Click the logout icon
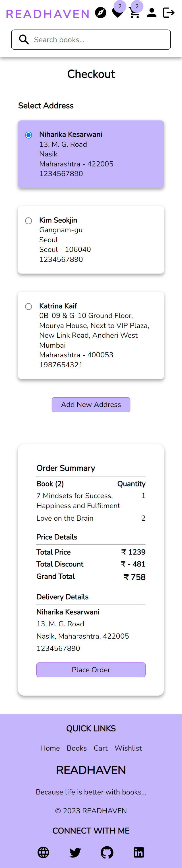Viewport: 182px width, 868px height. point(169,13)
